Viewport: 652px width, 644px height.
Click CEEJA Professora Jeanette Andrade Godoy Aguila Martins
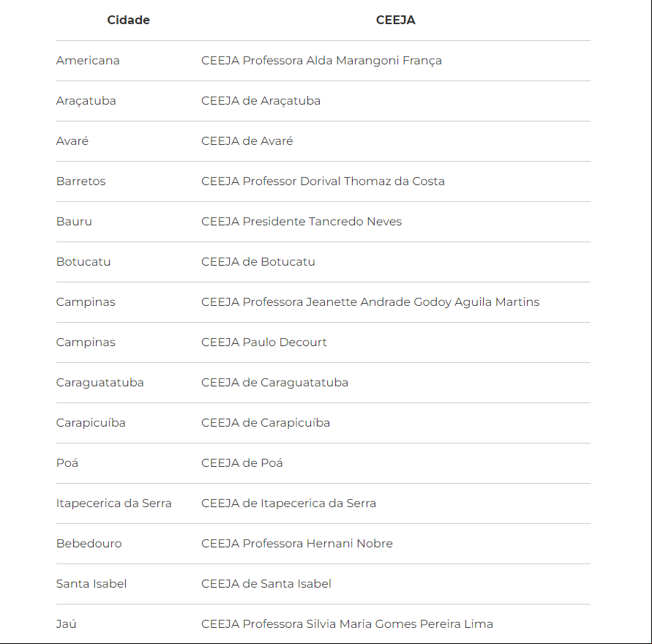pyautogui.click(x=370, y=302)
